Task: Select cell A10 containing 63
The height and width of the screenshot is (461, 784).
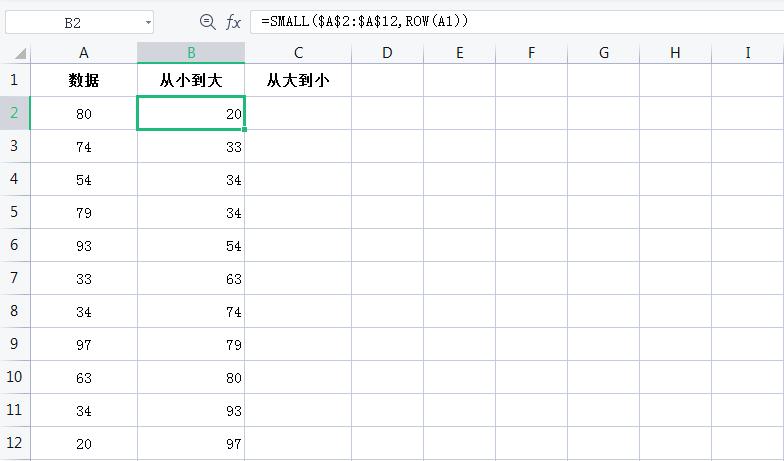Action: click(84, 377)
